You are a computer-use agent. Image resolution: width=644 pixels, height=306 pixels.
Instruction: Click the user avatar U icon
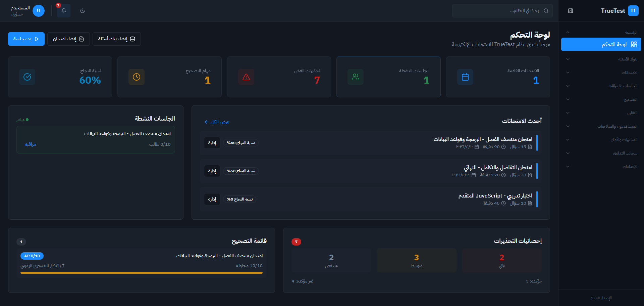coord(39,11)
